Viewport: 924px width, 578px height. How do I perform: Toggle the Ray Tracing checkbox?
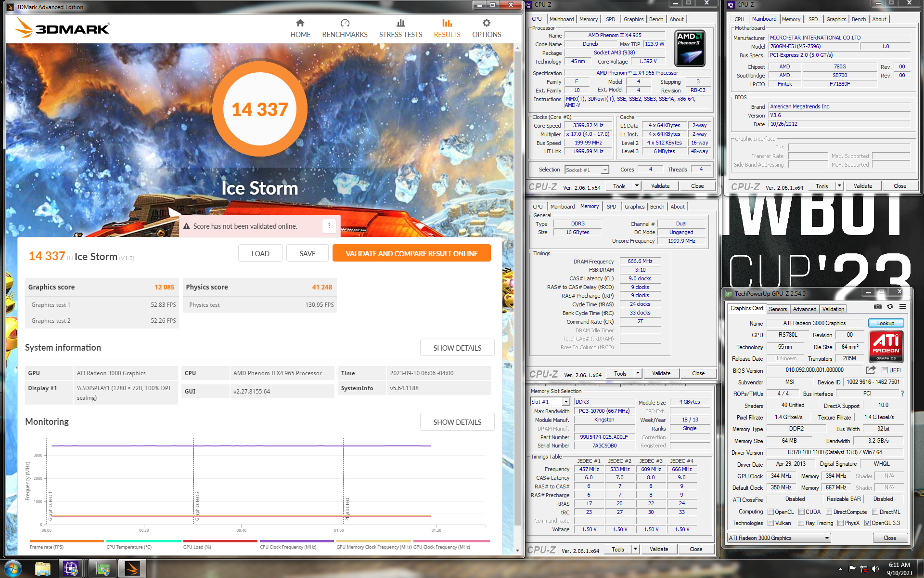[801, 523]
